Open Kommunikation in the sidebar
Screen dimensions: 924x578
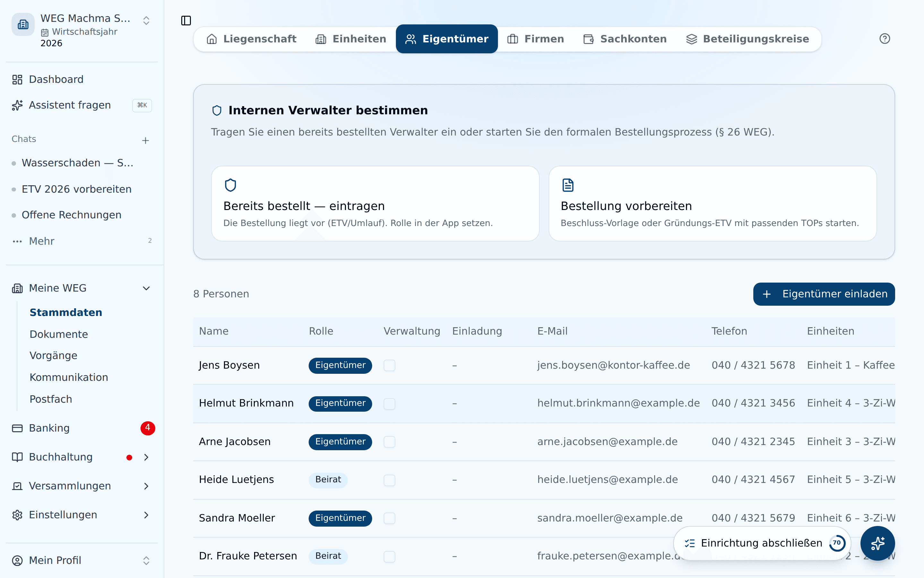[69, 378]
